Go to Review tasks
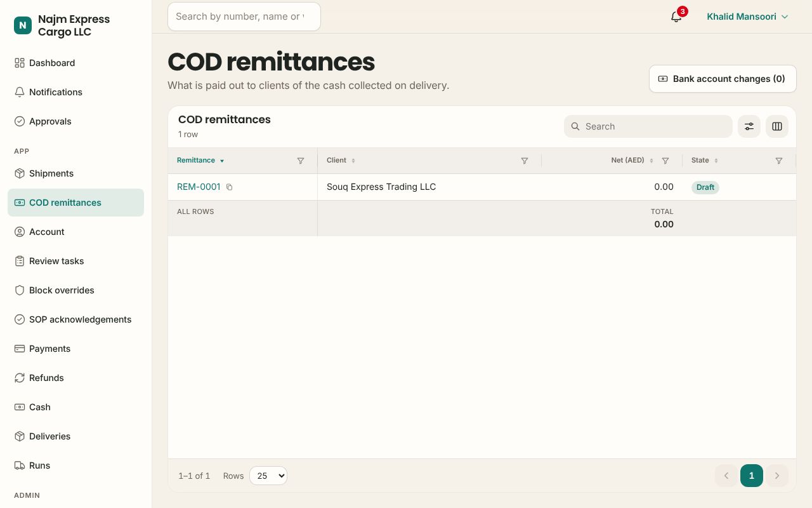The height and width of the screenshot is (508, 812). click(x=76, y=261)
